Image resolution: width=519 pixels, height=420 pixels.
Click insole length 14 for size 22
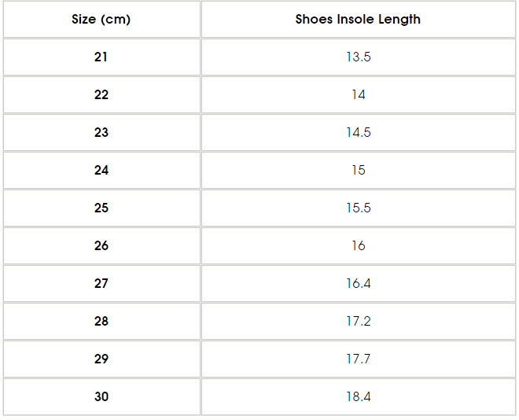coord(358,94)
